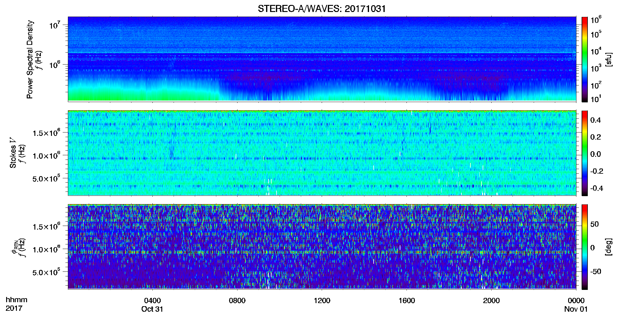Image resolution: width=644 pixels, height=332 pixels.
Task: Click the Nov 01 date label
Action: [576, 309]
